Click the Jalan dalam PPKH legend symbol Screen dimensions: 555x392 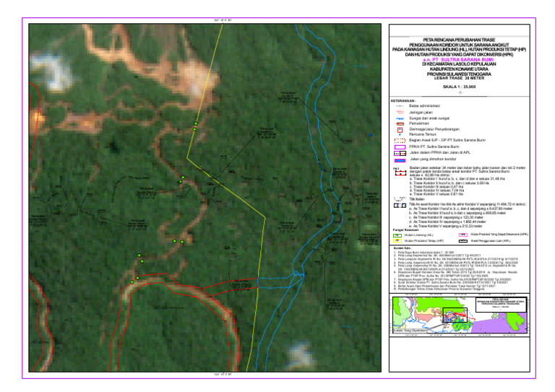(x=400, y=153)
